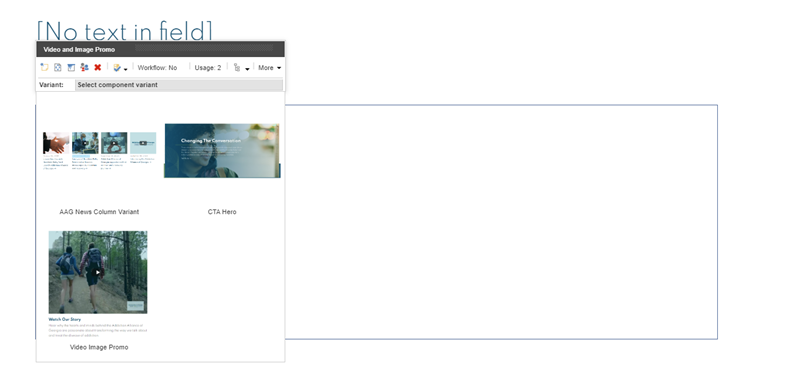Choose the AAG News Column Variant thumbnail
This screenshot has height=370, width=800.
pyautogui.click(x=99, y=151)
